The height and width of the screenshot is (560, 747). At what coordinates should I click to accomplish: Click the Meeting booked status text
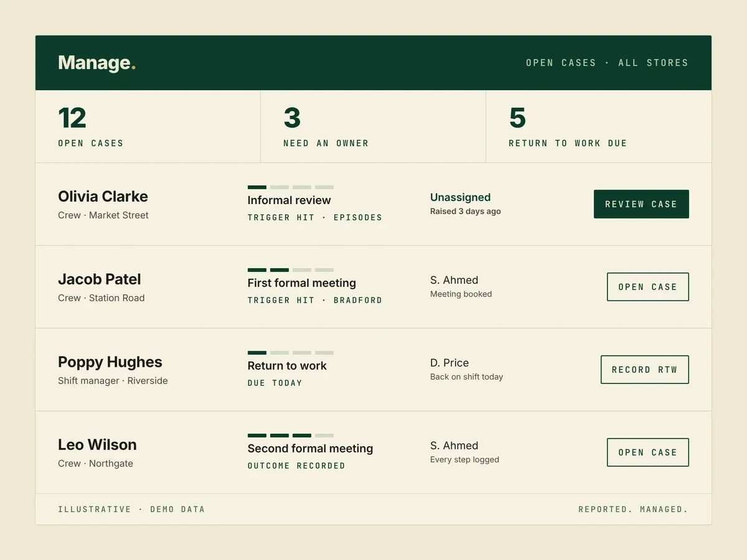point(461,294)
